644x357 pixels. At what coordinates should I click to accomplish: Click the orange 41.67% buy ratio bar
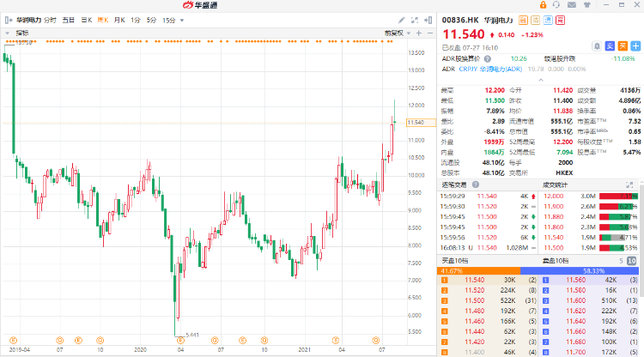tap(478, 271)
